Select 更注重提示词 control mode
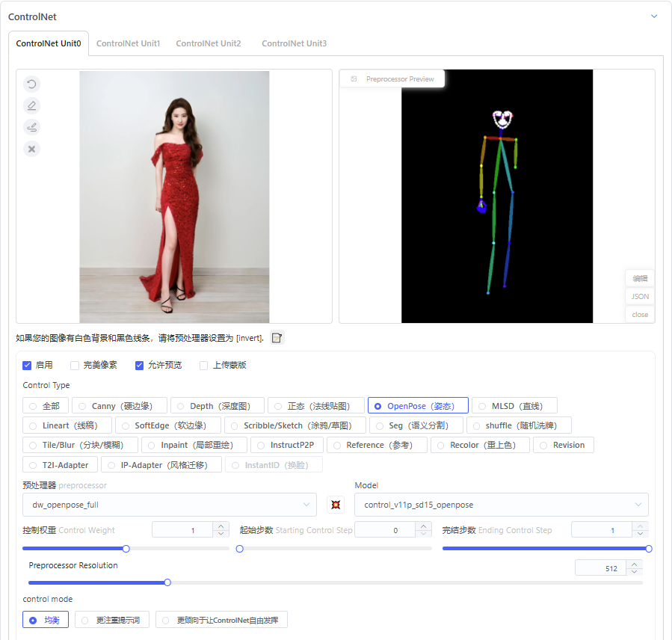Image resolution: width=672 pixels, height=640 pixels. (x=112, y=620)
